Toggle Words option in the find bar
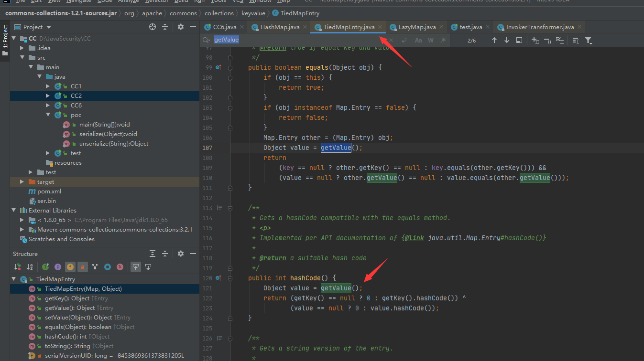The image size is (644, 361). pos(431,40)
